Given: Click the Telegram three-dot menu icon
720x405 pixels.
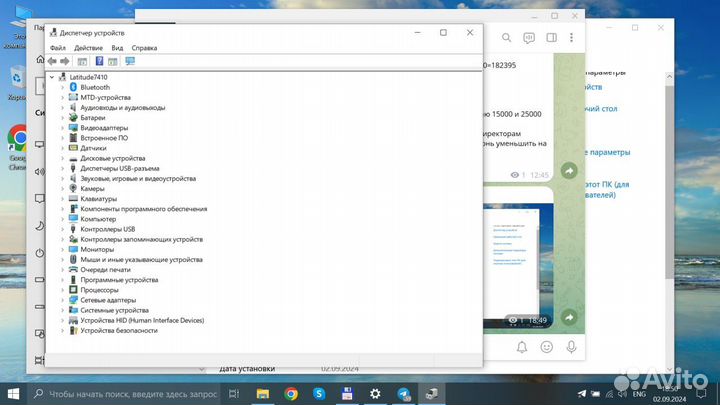Looking at the screenshot, I should pyautogui.click(x=571, y=38).
